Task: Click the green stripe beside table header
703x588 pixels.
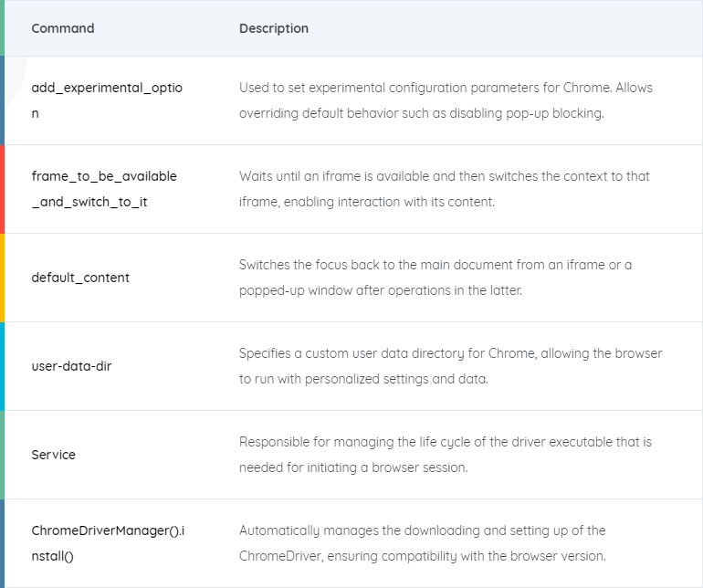Action: click(x=2, y=27)
